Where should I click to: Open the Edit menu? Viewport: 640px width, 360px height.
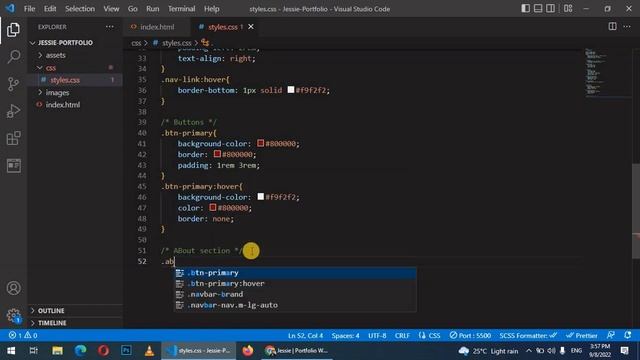(x=50, y=9)
